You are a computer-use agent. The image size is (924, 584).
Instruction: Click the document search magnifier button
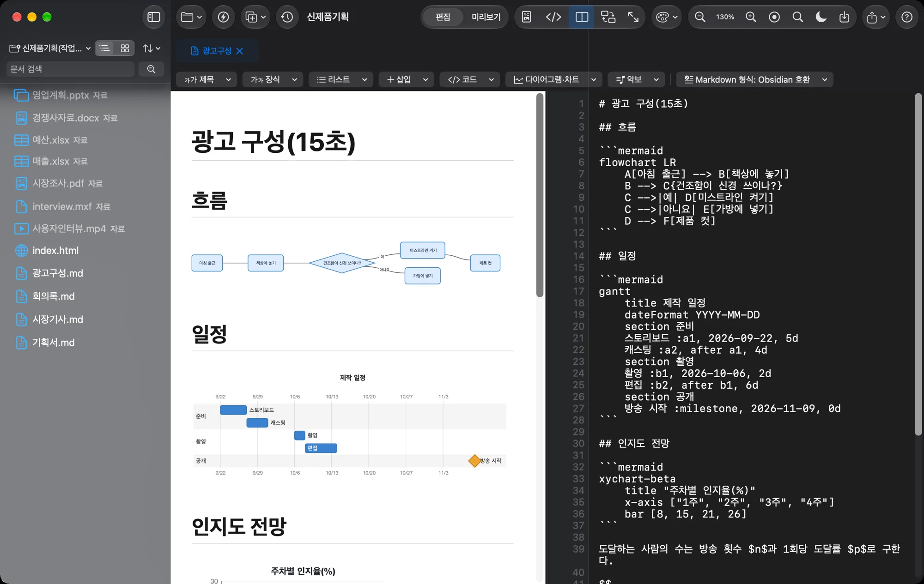point(151,69)
